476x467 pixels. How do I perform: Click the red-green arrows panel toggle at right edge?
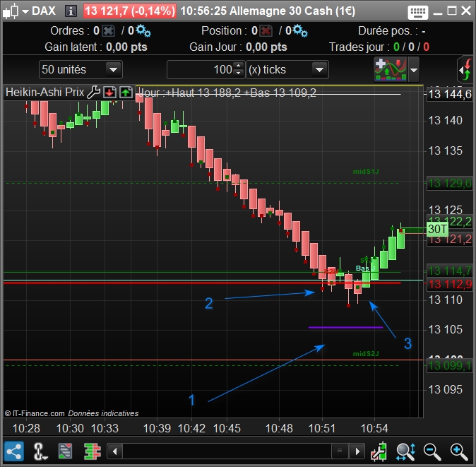tap(465, 69)
